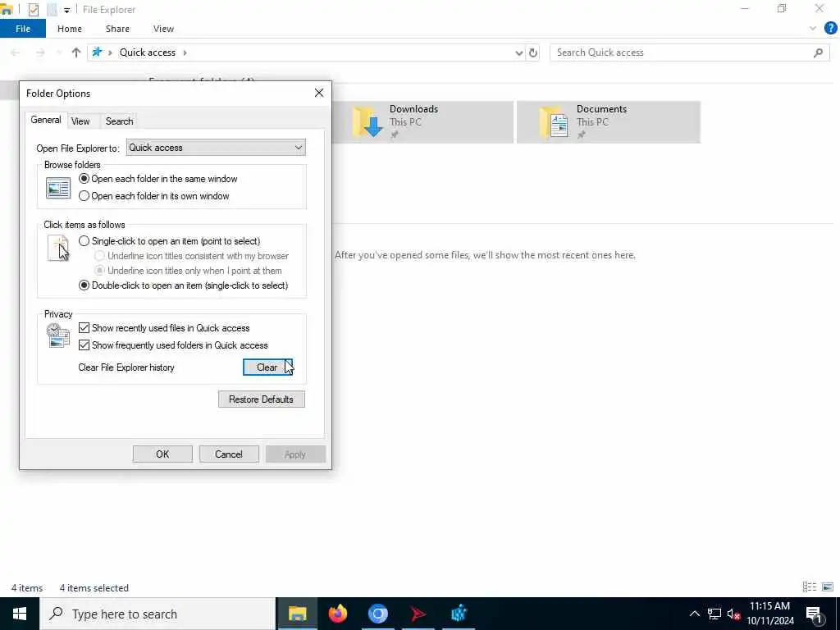Open the View ribbon tab

tap(163, 29)
